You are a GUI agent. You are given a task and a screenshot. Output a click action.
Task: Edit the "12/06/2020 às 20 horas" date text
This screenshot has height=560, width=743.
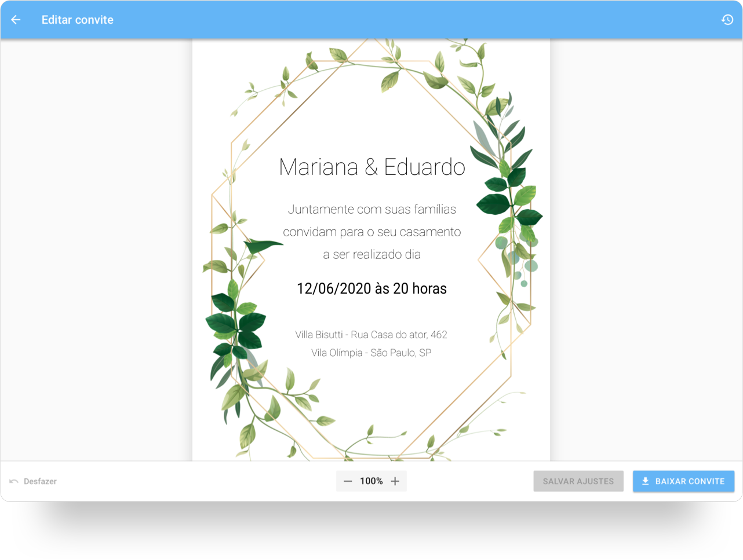tap(372, 288)
